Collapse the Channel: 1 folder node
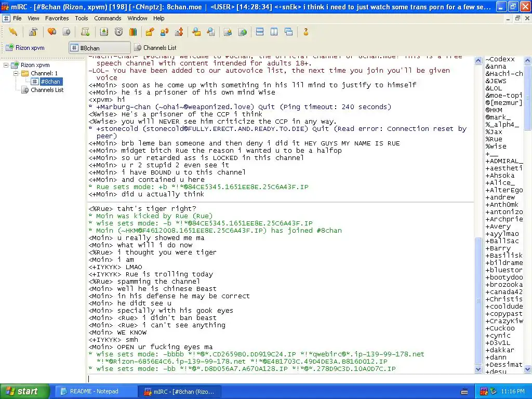532x399 pixels. (x=16, y=73)
